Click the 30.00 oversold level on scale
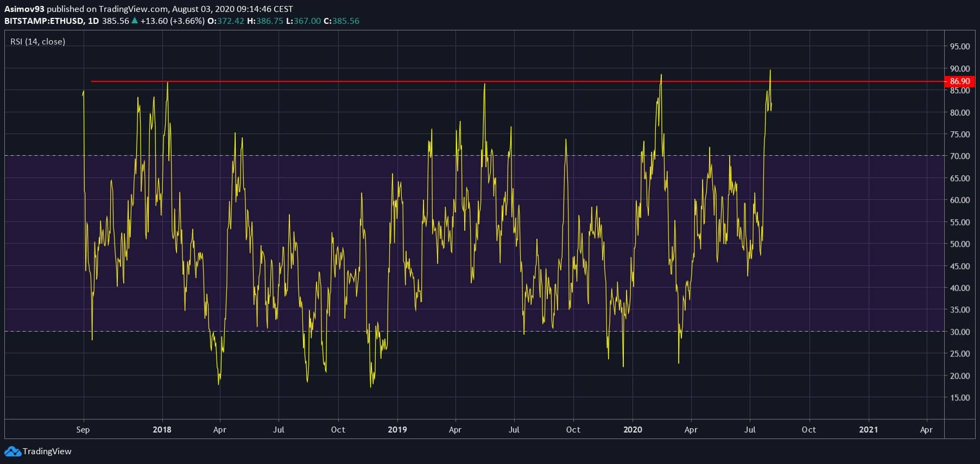The width and height of the screenshot is (980, 464). pos(959,332)
